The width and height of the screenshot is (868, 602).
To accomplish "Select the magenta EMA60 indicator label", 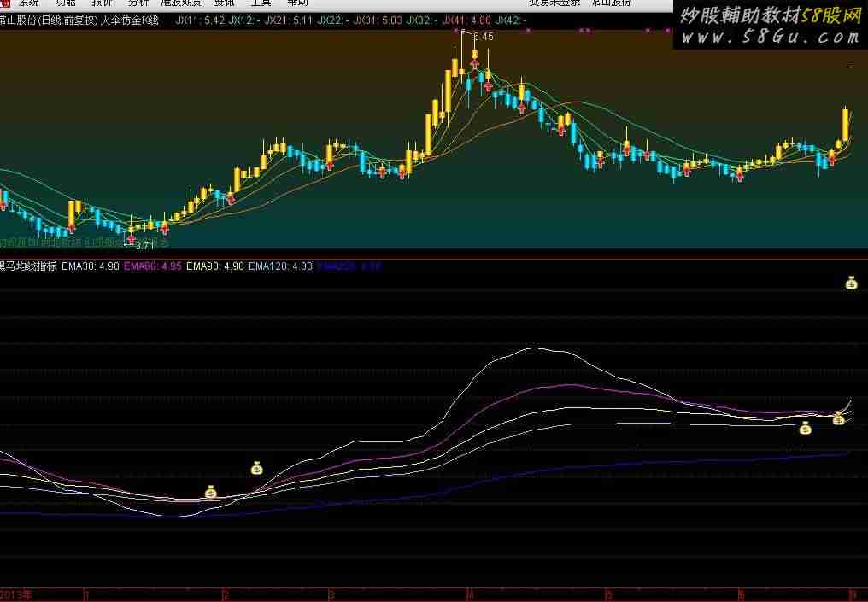I will (153, 266).
